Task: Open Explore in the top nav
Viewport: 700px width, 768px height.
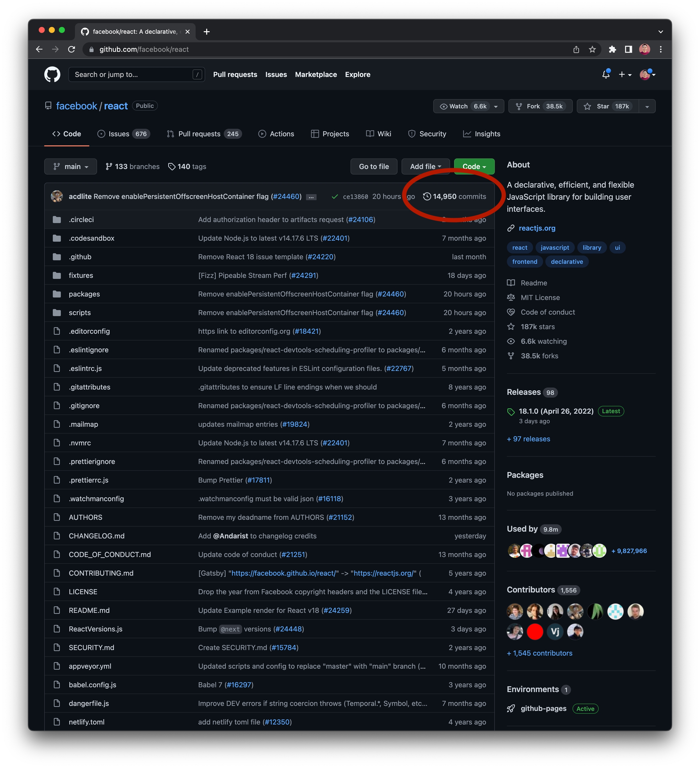Action: pos(358,75)
